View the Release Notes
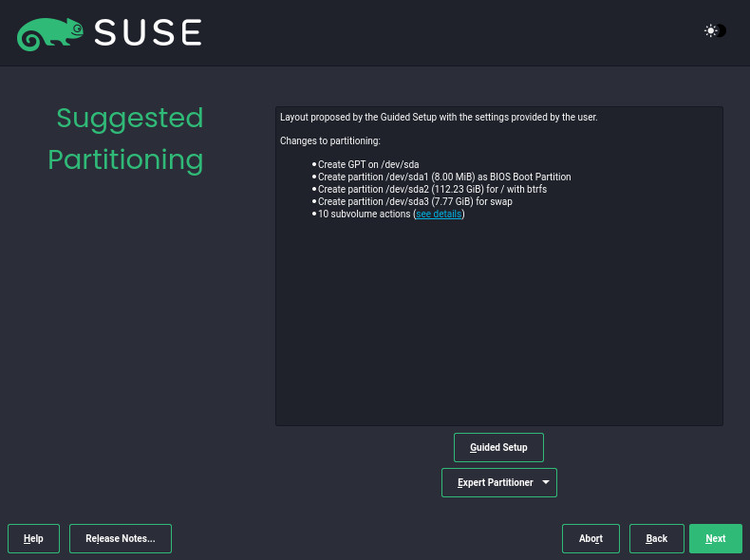Viewport: 750px width, 560px height. [121, 538]
